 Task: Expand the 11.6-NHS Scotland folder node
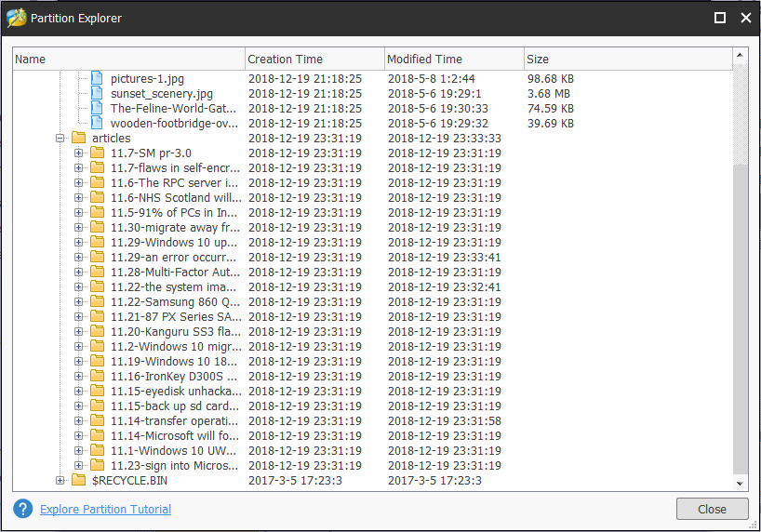click(x=79, y=198)
